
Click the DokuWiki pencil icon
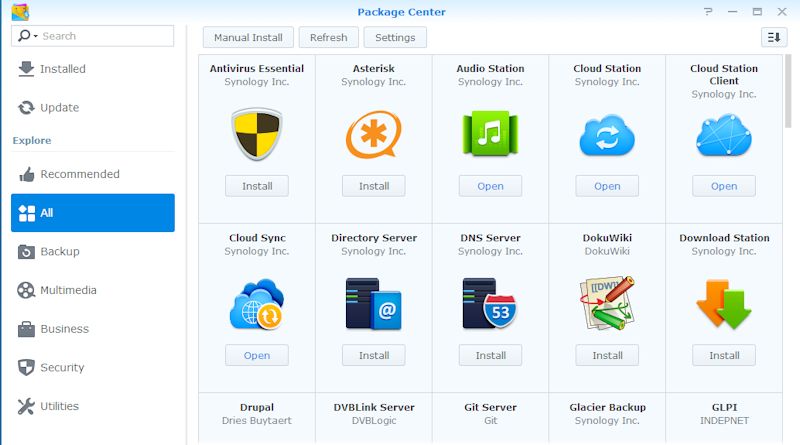tap(607, 303)
